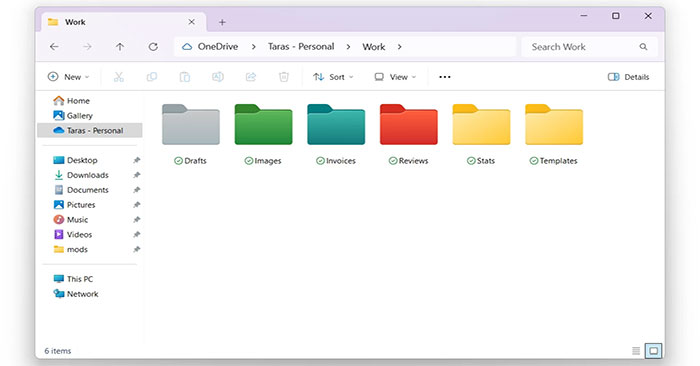Open Network in sidebar

click(76, 294)
